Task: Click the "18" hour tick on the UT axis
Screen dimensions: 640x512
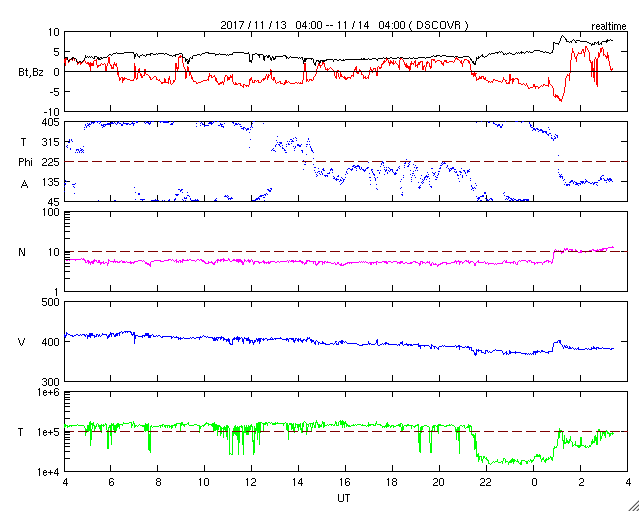Action: point(392,482)
